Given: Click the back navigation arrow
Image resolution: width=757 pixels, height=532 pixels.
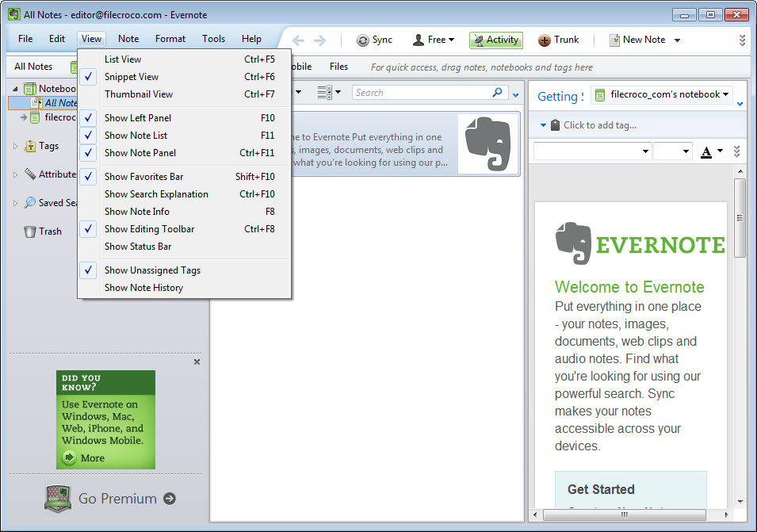Looking at the screenshot, I should [298, 40].
